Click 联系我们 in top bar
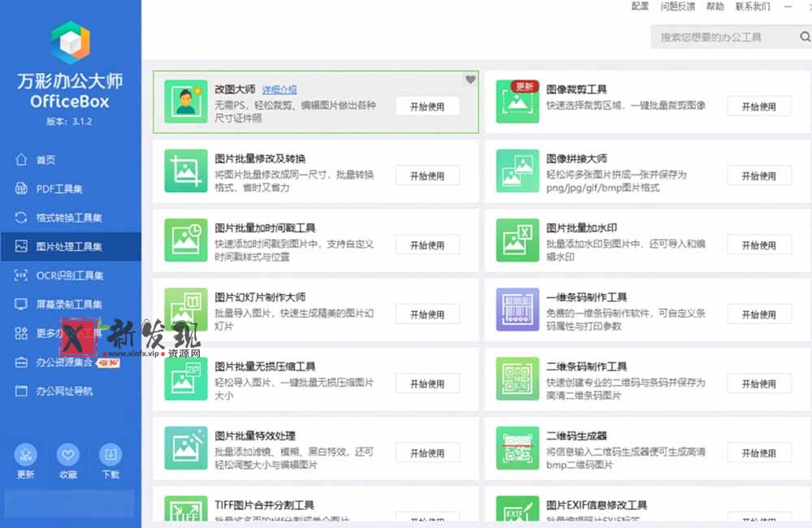The image size is (812, 528). [x=753, y=6]
